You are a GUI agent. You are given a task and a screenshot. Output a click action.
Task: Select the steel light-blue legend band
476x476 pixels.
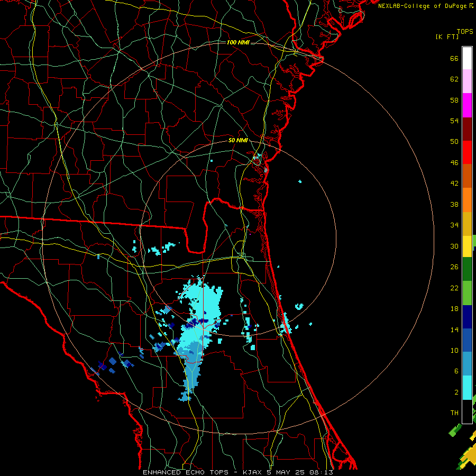467,364
